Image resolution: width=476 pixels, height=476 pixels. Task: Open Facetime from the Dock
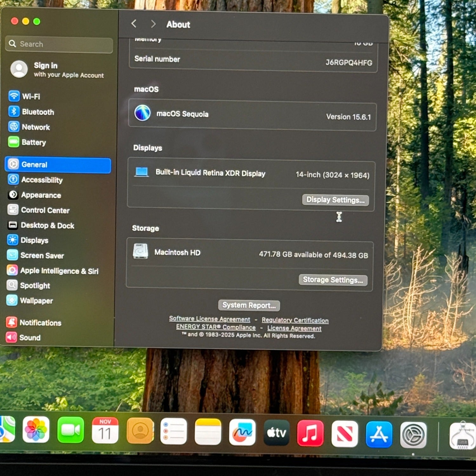tap(70, 430)
